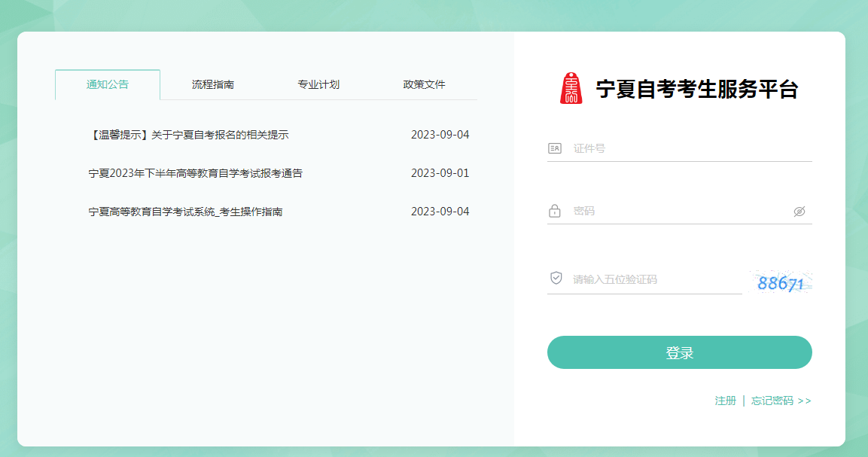Click the five-digit verification code input field
Screen dimensions: 868x457
click(655, 279)
